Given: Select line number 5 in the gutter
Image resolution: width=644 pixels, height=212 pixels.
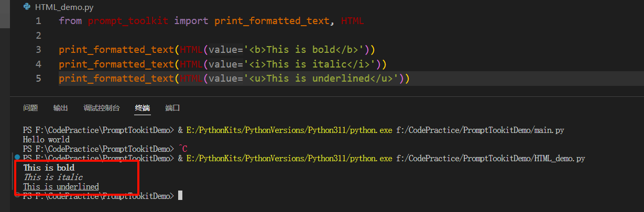Looking at the screenshot, I should click(38, 79).
